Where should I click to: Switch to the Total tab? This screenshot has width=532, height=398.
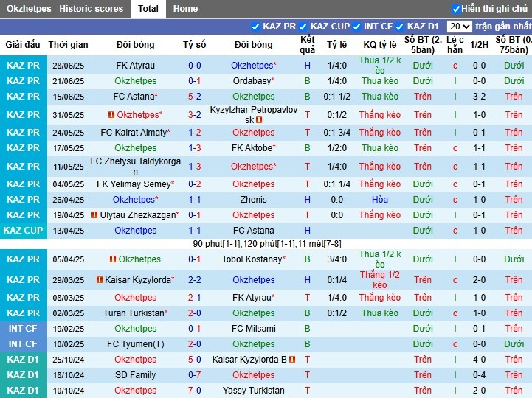click(148, 8)
